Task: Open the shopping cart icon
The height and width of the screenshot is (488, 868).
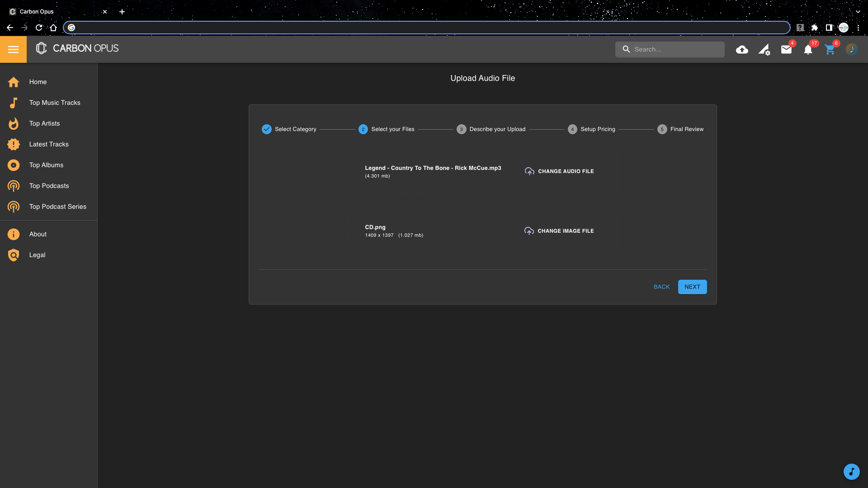Action: (830, 50)
